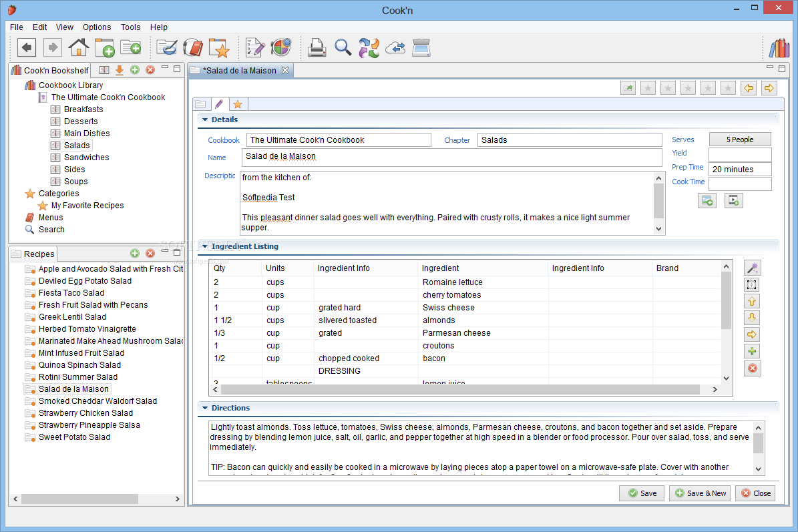The height and width of the screenshot is (532, 798).
Task: Click the Forward arrow toolbar icon
Action: (52, 48)
